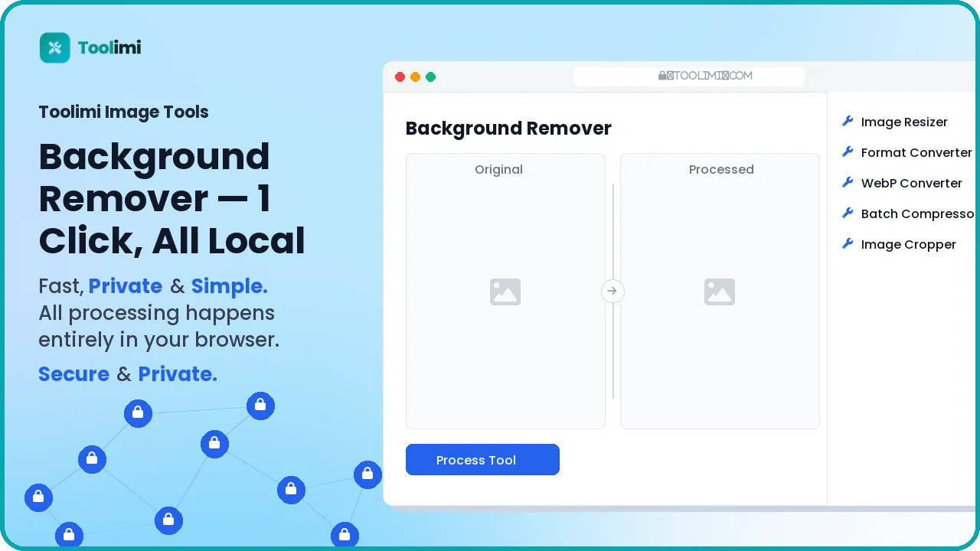The width and height of the screenshot is (980, 551).
Task: Click the red close dot of the browser window
Action: pos(400,77)
